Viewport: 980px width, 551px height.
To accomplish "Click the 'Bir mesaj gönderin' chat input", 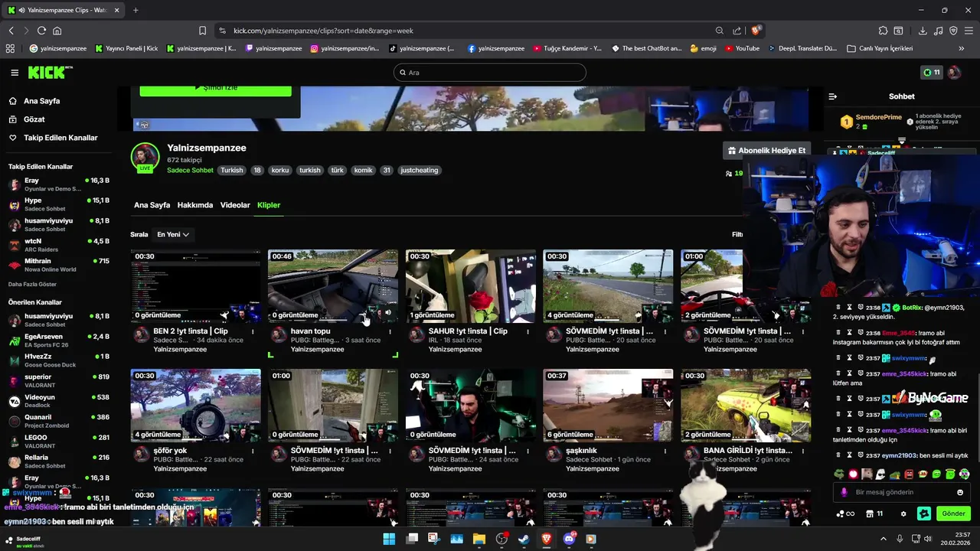I will [902, 492].
